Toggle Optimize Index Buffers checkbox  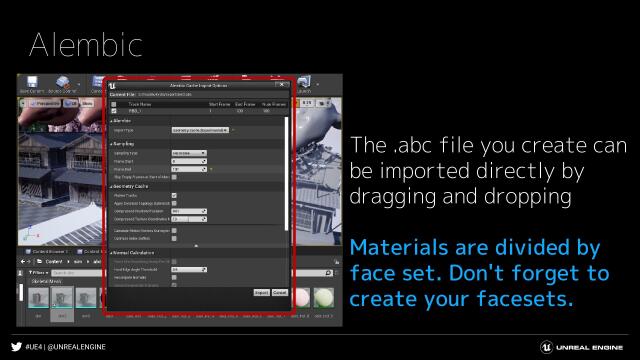pyautogui.click(x=174, y=238)
